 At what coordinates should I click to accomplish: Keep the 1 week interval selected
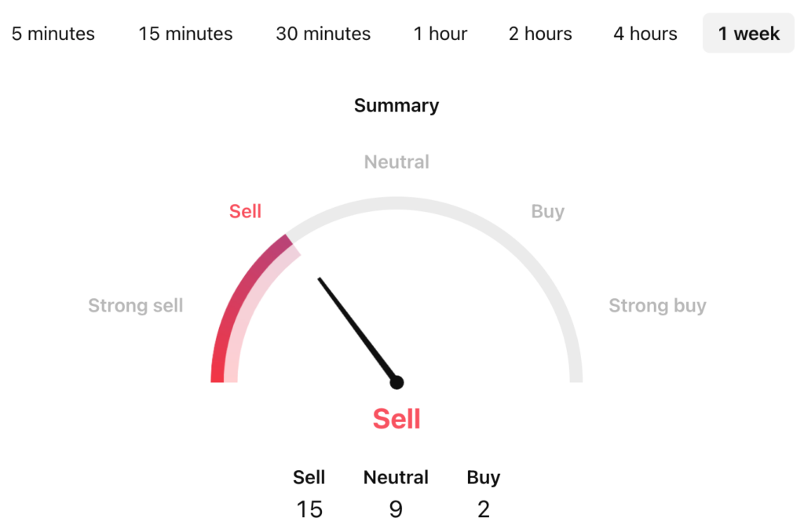747,33
